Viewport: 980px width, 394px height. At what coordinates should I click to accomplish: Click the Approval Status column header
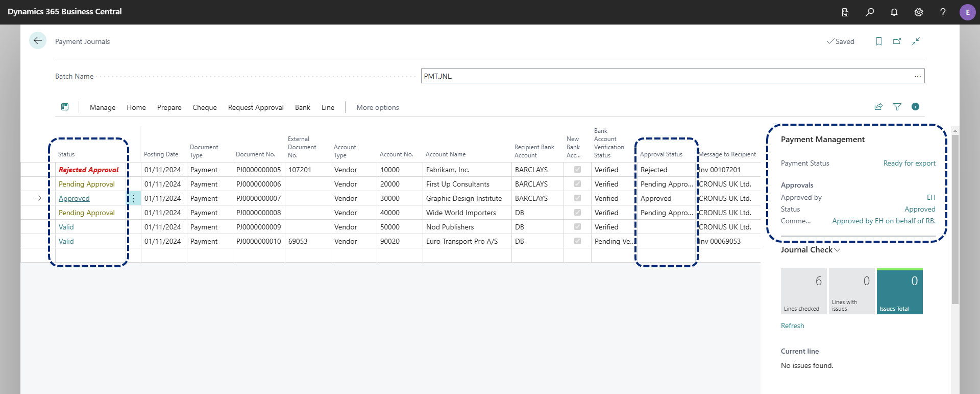click(x=661, y=154)
